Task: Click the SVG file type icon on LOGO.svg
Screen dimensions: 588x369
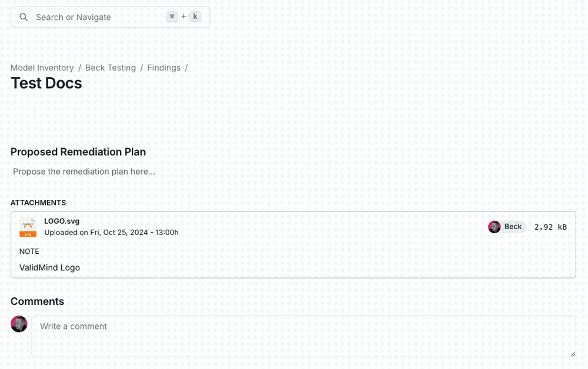Action: point(28,227)
